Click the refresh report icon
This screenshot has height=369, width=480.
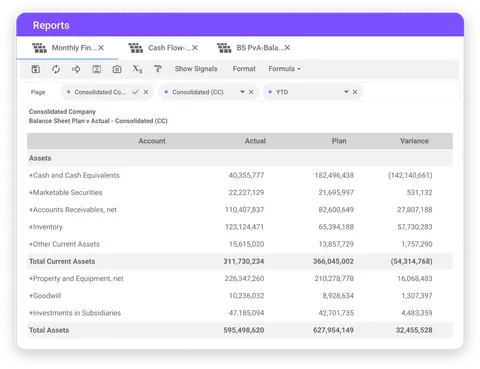pyautogui.click(x=56, y=69)
